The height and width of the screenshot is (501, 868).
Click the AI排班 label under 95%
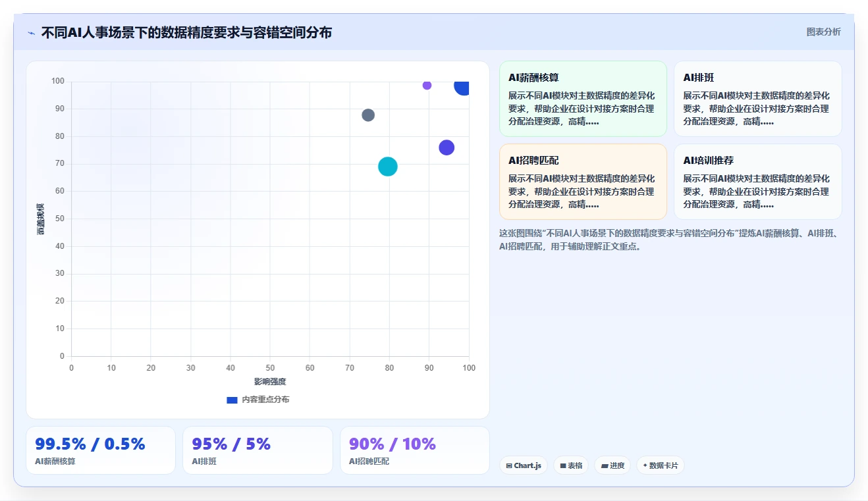point(204,461)
